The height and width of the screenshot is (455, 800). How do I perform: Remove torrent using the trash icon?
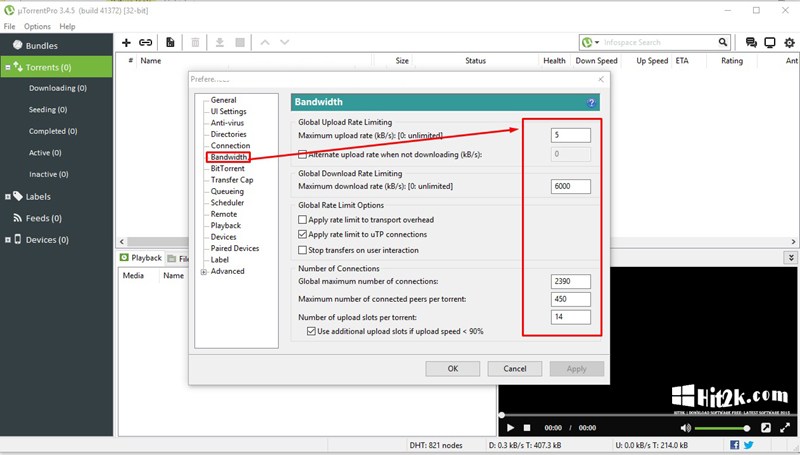tap(195, 42)
